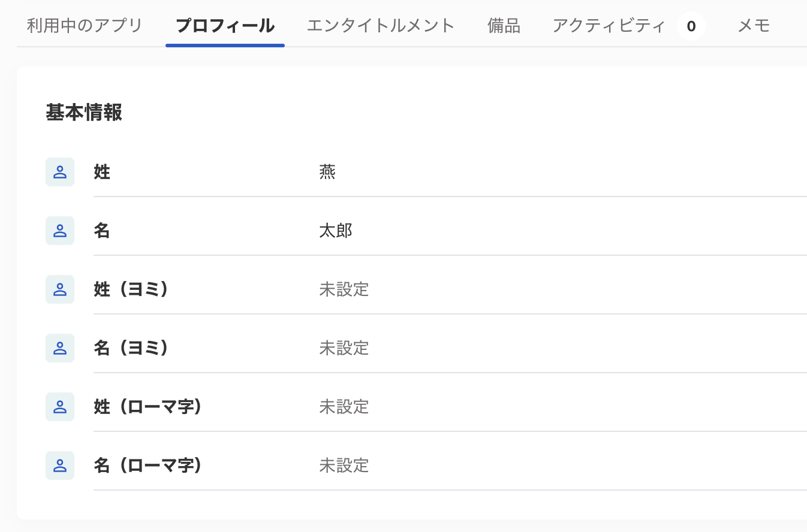The width and height of the screenshot is (807, 532).
Task: Click the 基本情報 section heading
Action: click(x=84, y=113)
